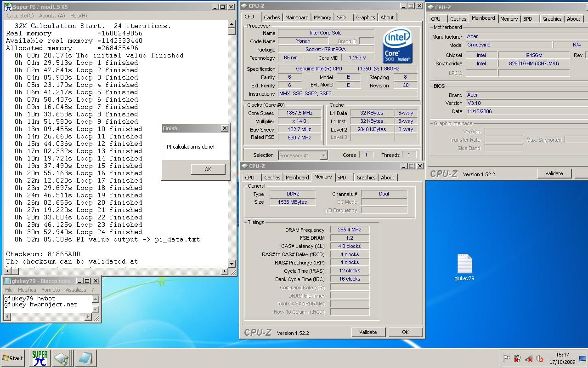The image size is (588, 368).
Task: Click Validate in the Memory window
Action: [368, 332]
